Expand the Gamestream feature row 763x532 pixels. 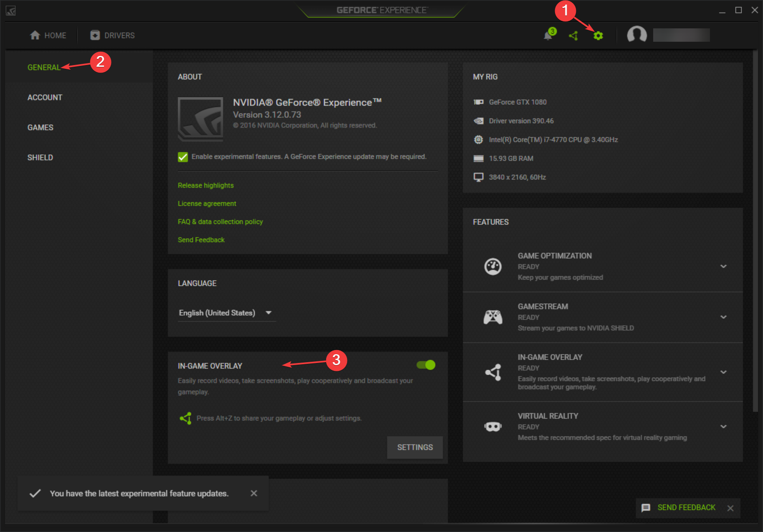(x=723, y=317)
